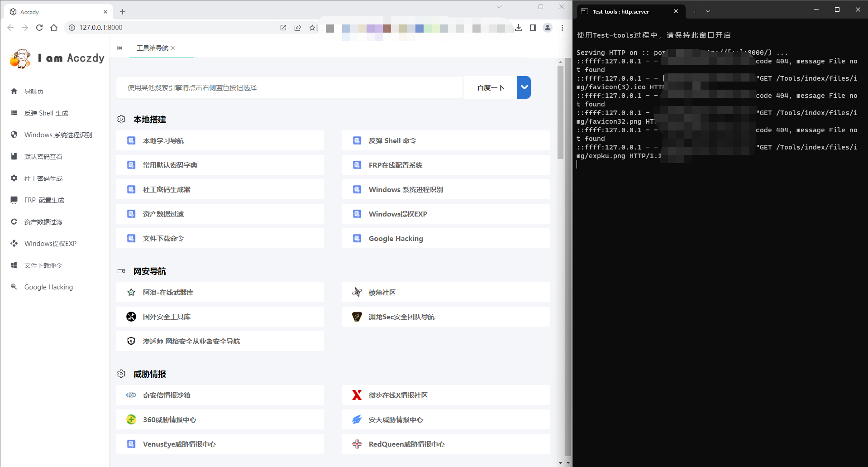Click the 百度一下 search button
The image size is (868, 467).
491,87
